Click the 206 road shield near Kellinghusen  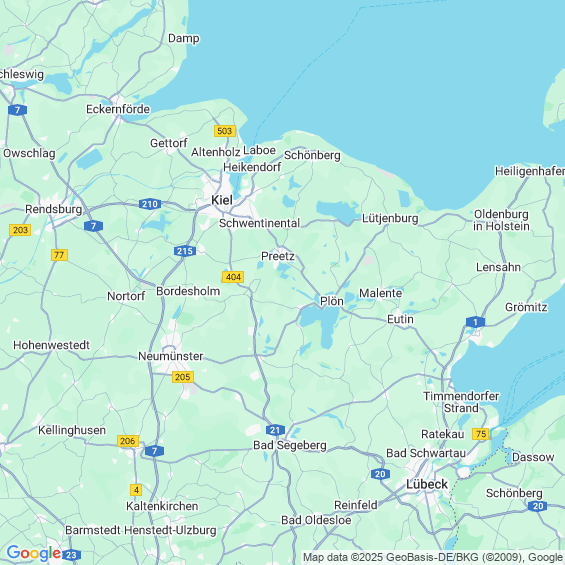tap(128, 441)
